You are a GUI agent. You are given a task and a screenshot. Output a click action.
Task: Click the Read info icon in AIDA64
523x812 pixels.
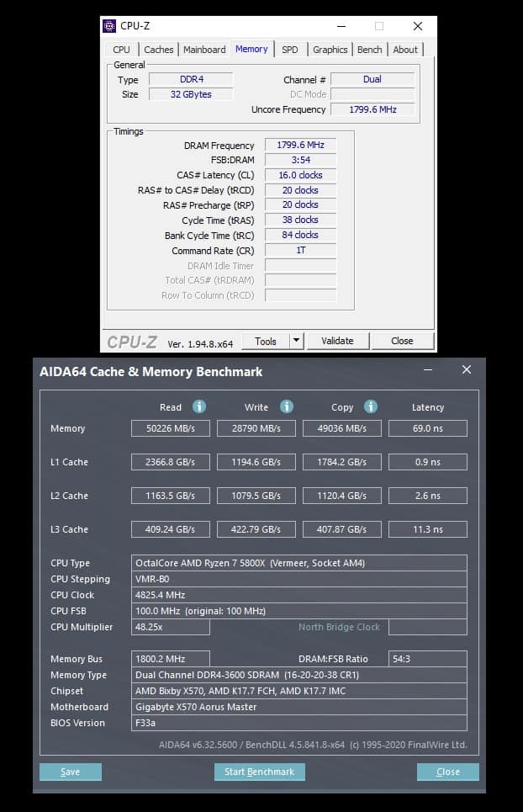199,406
